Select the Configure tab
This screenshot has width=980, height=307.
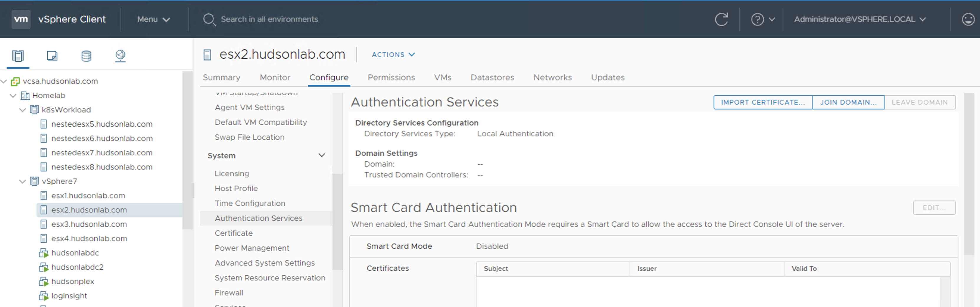(329, 77)
